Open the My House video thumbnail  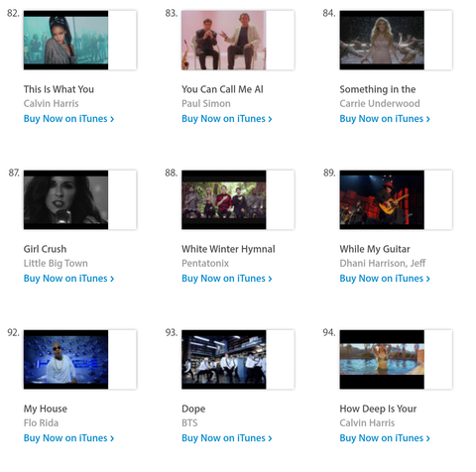tap(65, 359)
